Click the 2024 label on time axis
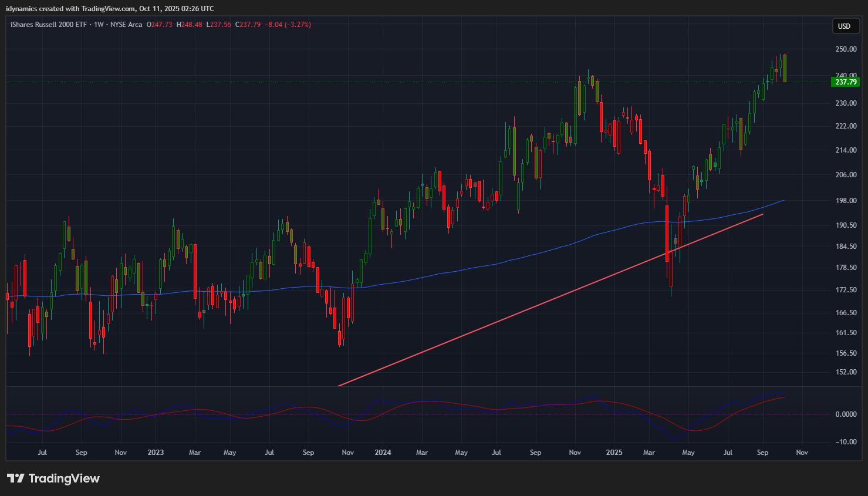868x496 pixels. pyautogui.click(x=383, y=453)
